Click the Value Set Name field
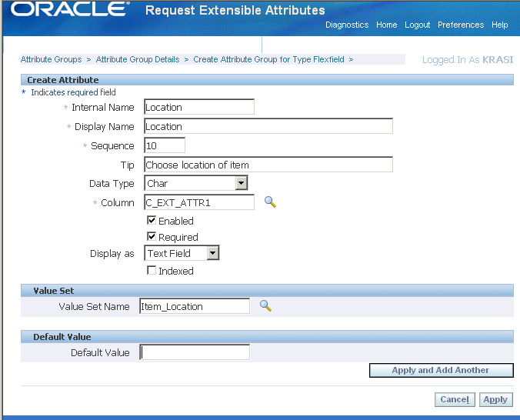The height and width of the screenshot is (420, 520). pyautogui.click(x=195, y=306)
